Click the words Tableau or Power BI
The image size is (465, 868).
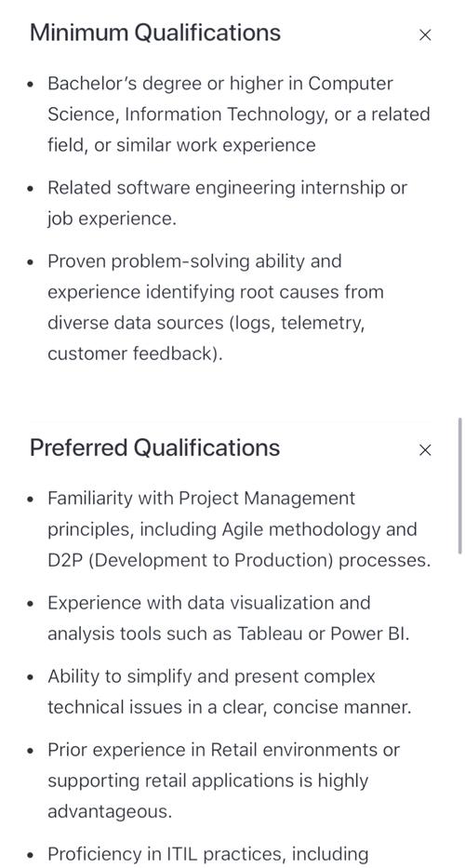click(x=324, y=634)
